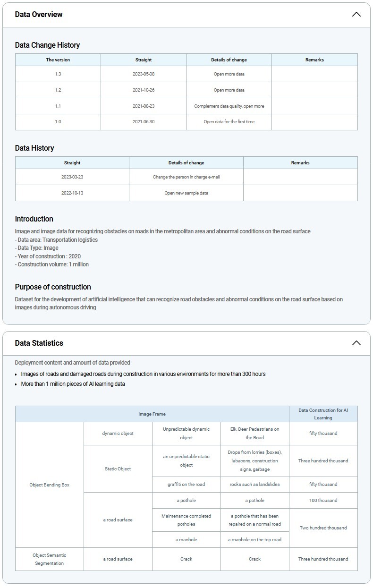The image size is (373, 588).
Task: Select the version 1.3 cell
Action: [x=58, y=74]
